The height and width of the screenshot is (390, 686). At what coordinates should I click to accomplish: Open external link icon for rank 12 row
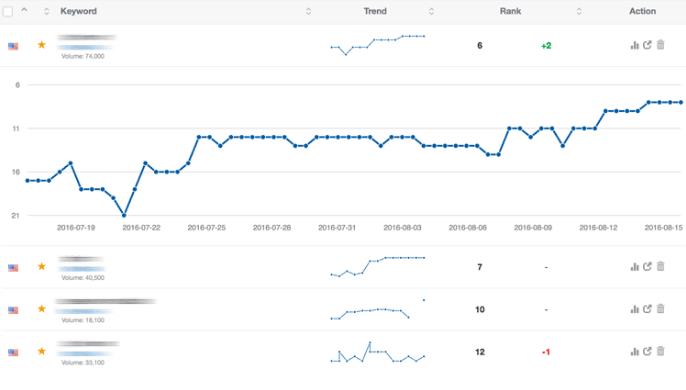648,351
